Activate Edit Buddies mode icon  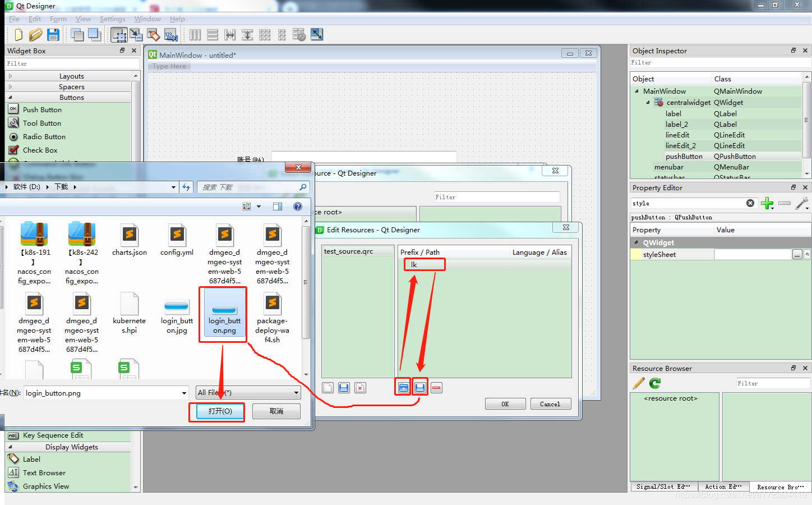tap(154, 35)
